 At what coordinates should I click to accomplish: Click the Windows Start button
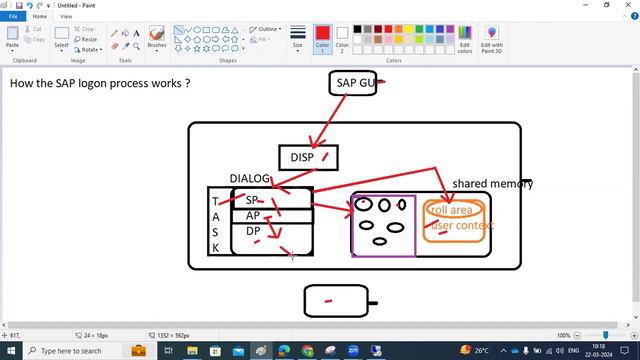[x=11, y=351]
